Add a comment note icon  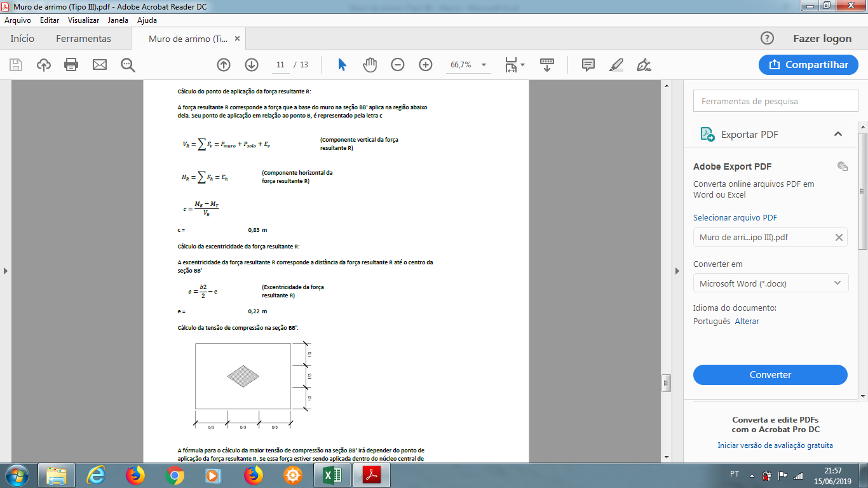click(x=588, y=64)
